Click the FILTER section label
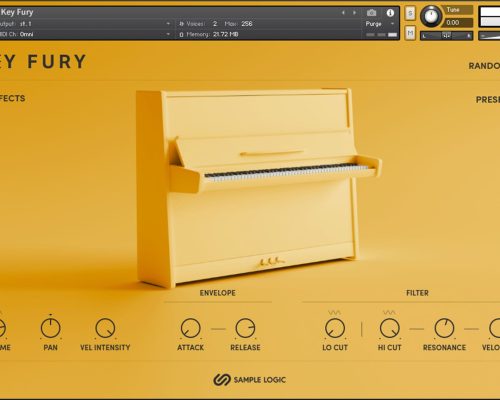 (417, 293)
